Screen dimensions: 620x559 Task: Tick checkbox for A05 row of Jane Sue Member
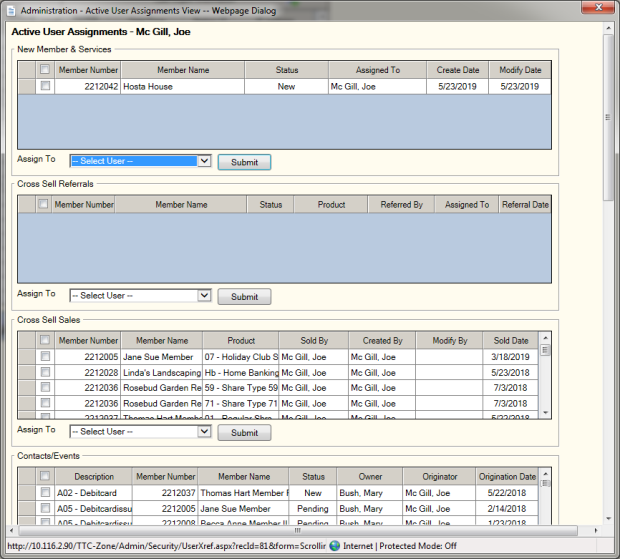tap(45, 508)
